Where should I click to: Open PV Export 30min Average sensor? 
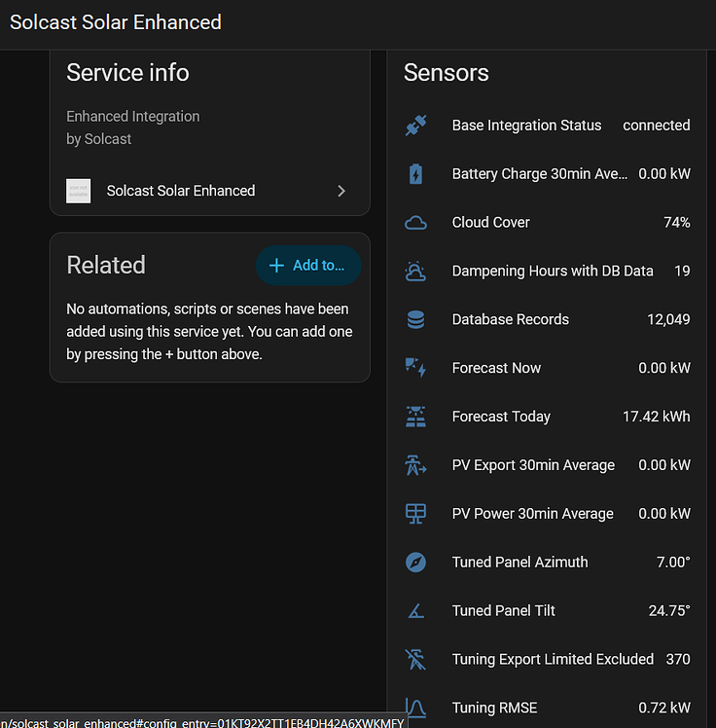(547, 465)
